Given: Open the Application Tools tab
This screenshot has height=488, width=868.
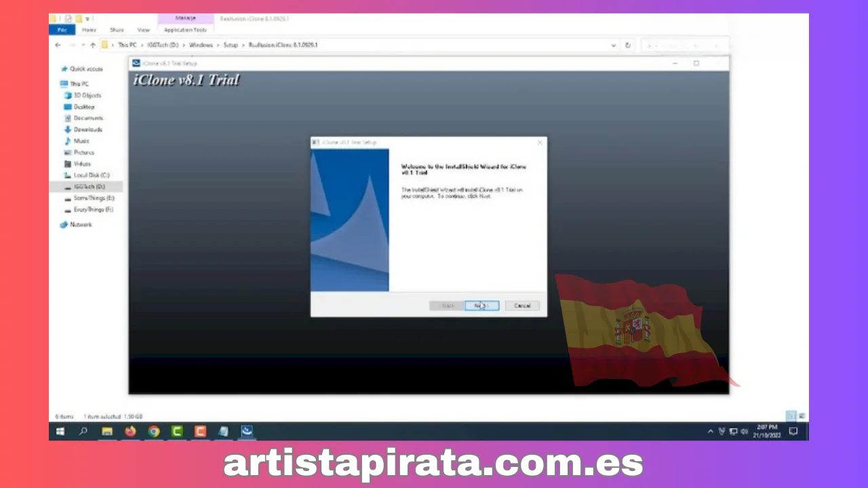Looking at the screenshot, I should coord(185,30).
